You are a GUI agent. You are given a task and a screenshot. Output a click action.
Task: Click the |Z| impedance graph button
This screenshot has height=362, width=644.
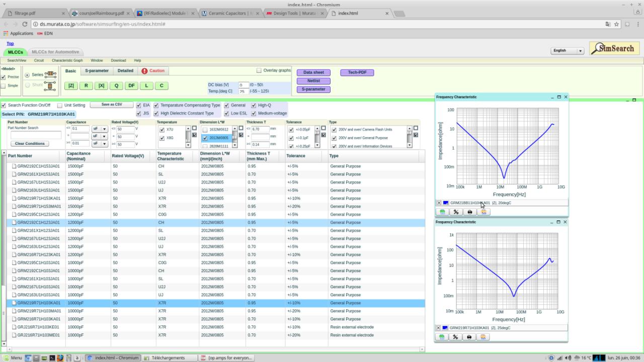coord(71,85)
